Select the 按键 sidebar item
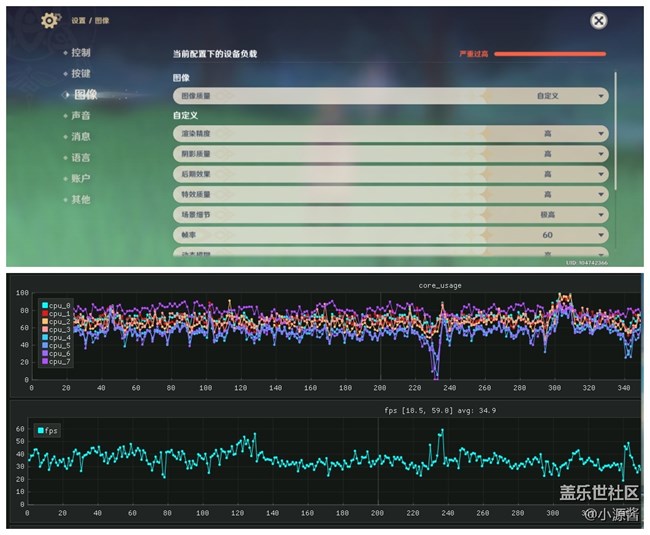This screenshot has width=650, height=535. [81, 73]
